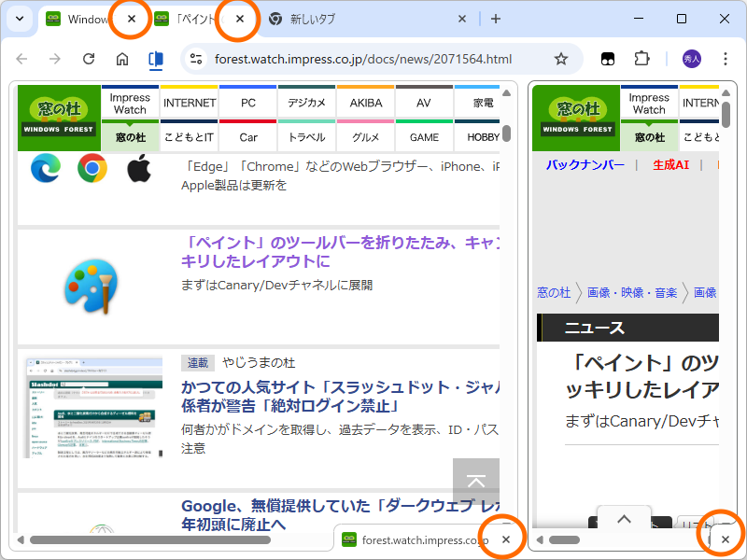Click the scroll-to-top arrow button

tap(476, 480)
